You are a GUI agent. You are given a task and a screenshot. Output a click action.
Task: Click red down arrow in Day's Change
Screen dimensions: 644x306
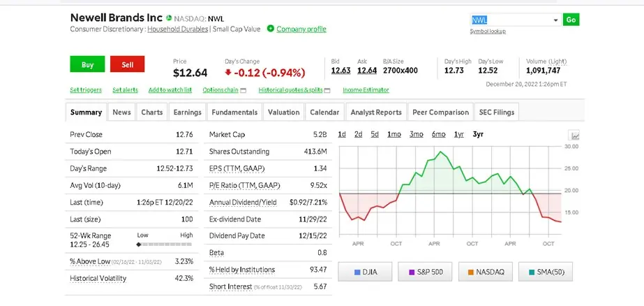(228, 73)
